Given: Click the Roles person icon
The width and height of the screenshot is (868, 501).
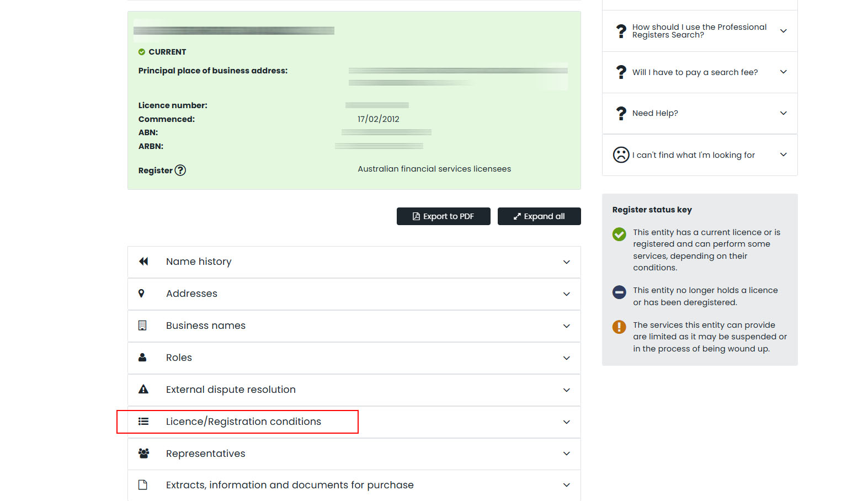Looking at the screenshot, I should (x=142, y=358).
